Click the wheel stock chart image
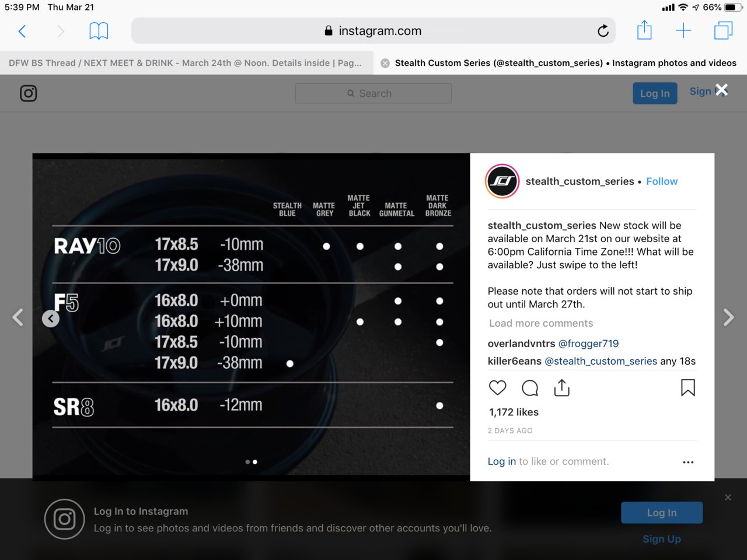The height and width of the screenshot is (560, 747). pos(251,317)
